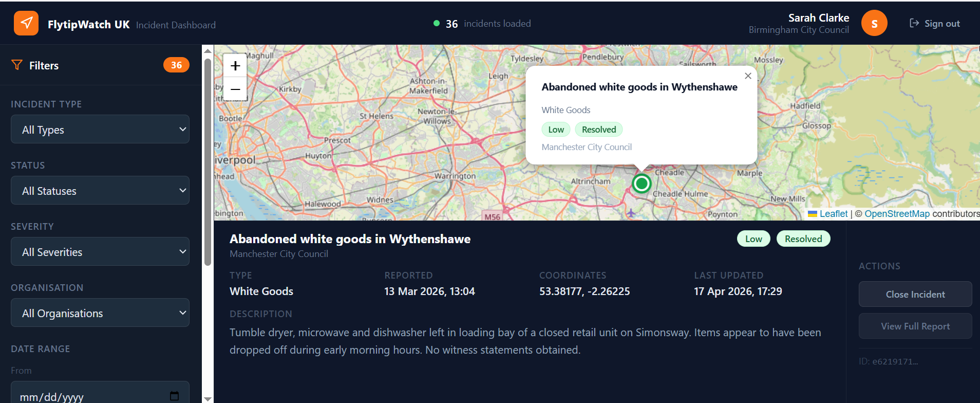The image size is (980, 403).
Task: Click the FlytipWatch UK brand name
Action: tap(88, 24)
